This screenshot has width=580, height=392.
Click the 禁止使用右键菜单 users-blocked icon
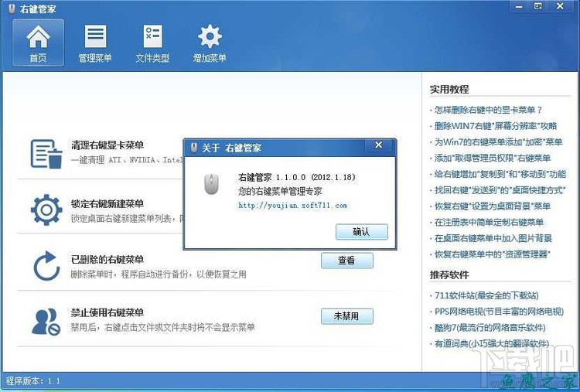click(x=46, y=322)
